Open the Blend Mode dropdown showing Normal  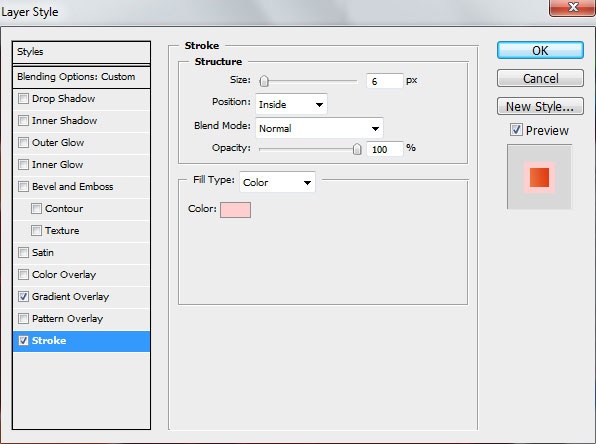(319, 128)
